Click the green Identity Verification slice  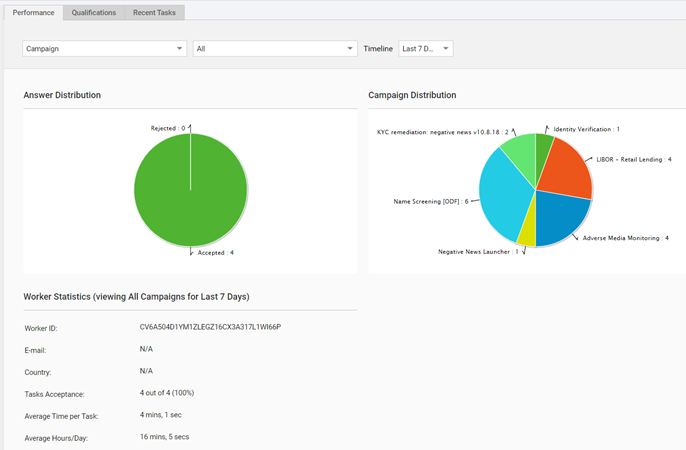tap(542, 151)
